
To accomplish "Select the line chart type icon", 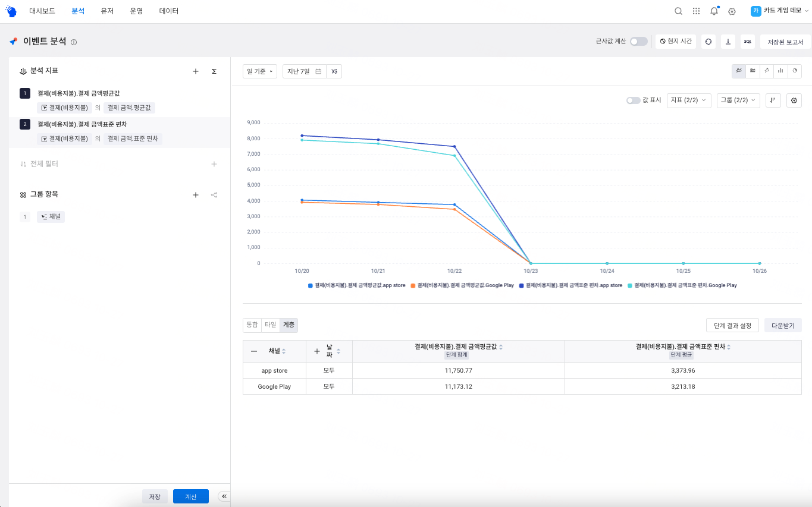I will point(739,71).
